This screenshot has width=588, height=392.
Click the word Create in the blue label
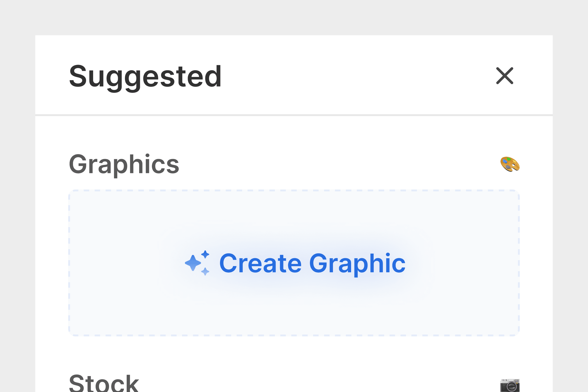coord(260,264)
